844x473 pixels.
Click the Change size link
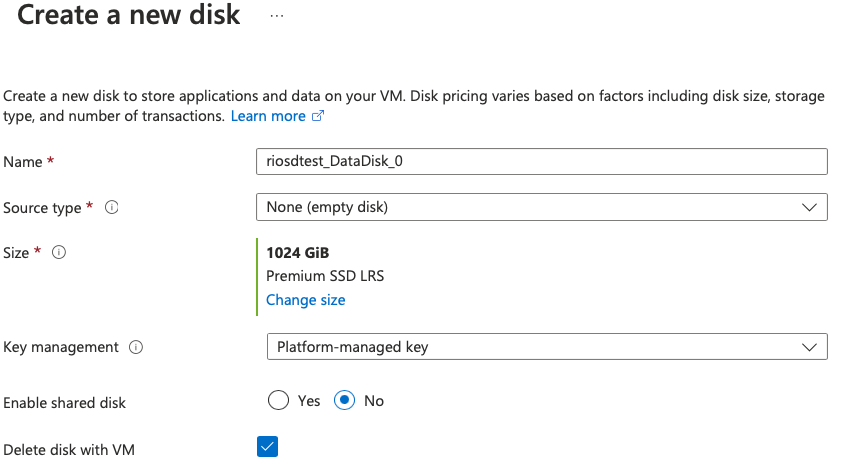[305, 300]
